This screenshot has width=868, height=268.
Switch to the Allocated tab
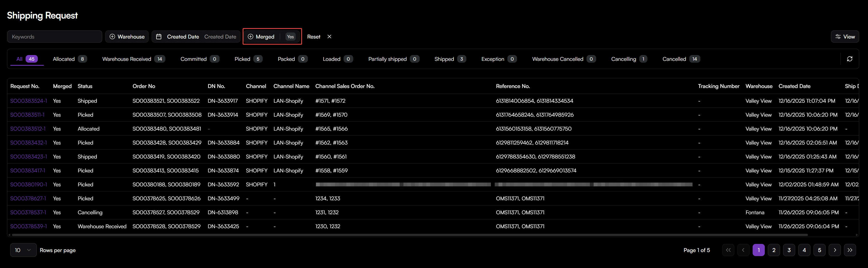click(69, 59)
